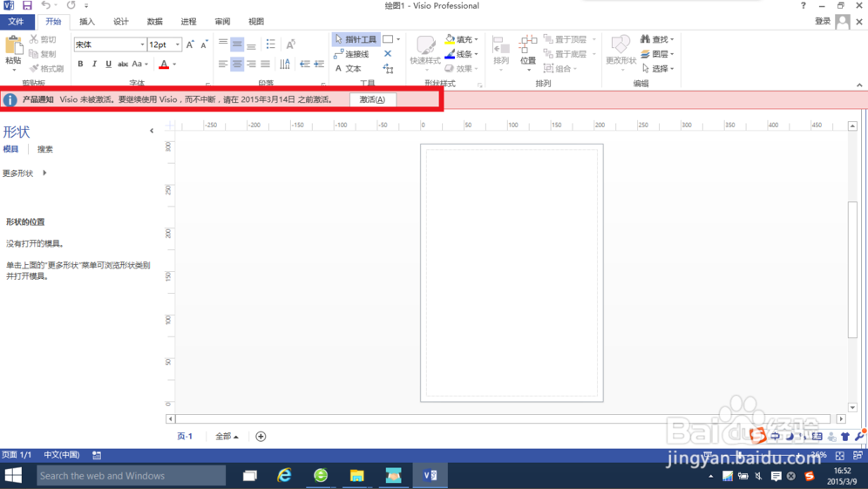Click the decrease indent icon
The image size is (868, 489).
(x=304, y=65)
